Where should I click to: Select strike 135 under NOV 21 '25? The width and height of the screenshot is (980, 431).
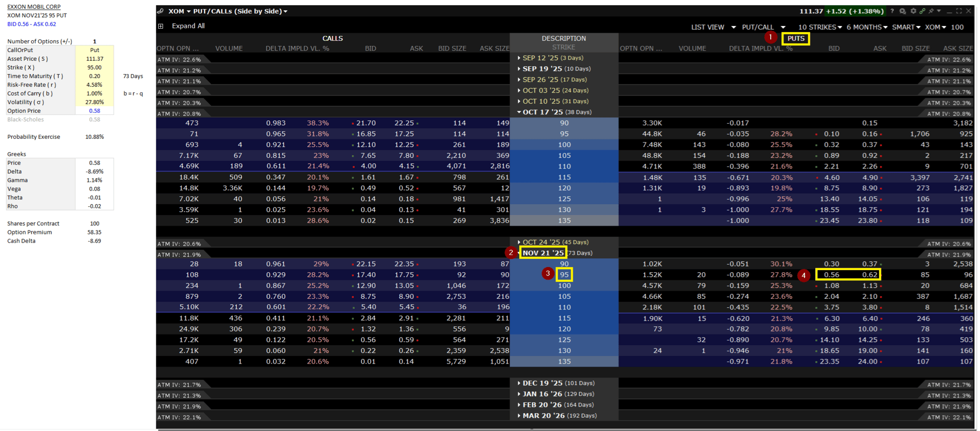click(x=564, y=362)
